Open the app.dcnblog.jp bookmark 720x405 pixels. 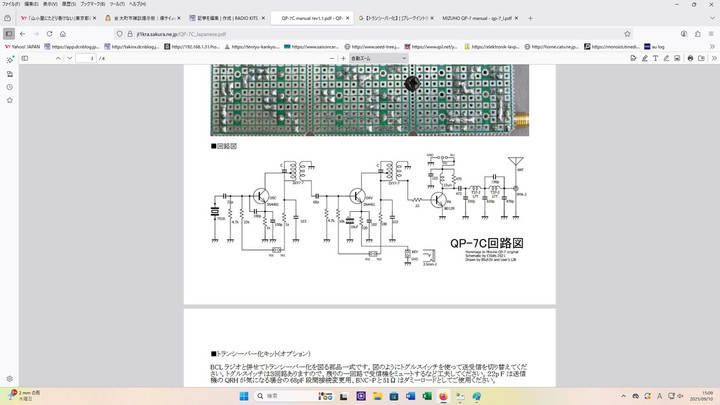point(72,47)
